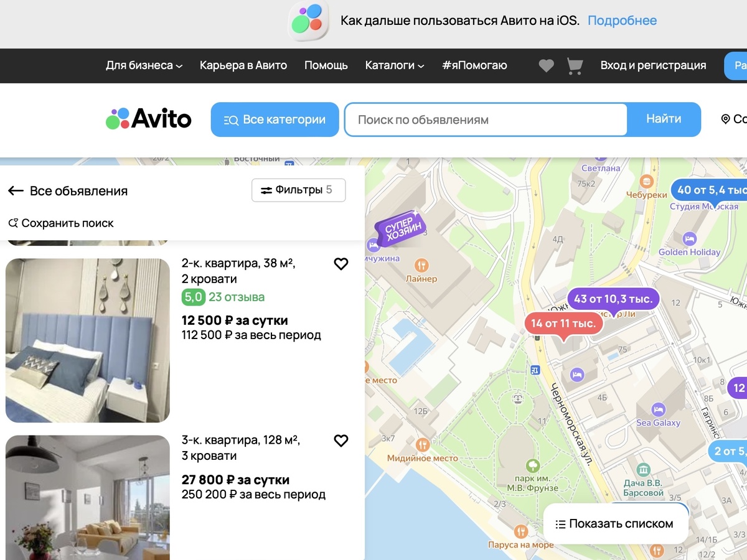
Task: Open Карьера в Авито
Action: [x=243, y=65]
